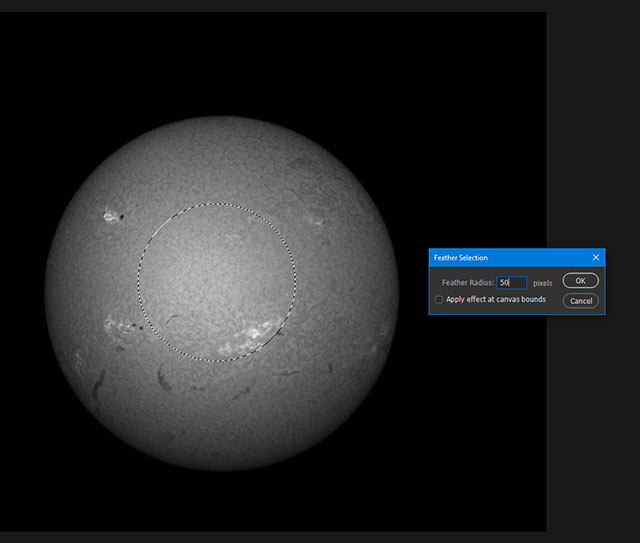Enable Apply effect at canvas bounds checkbox
The image size is (640, 543).
tap(439, 300)
